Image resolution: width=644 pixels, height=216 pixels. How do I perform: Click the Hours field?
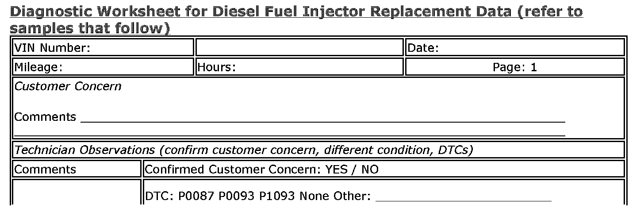(299, 67)
